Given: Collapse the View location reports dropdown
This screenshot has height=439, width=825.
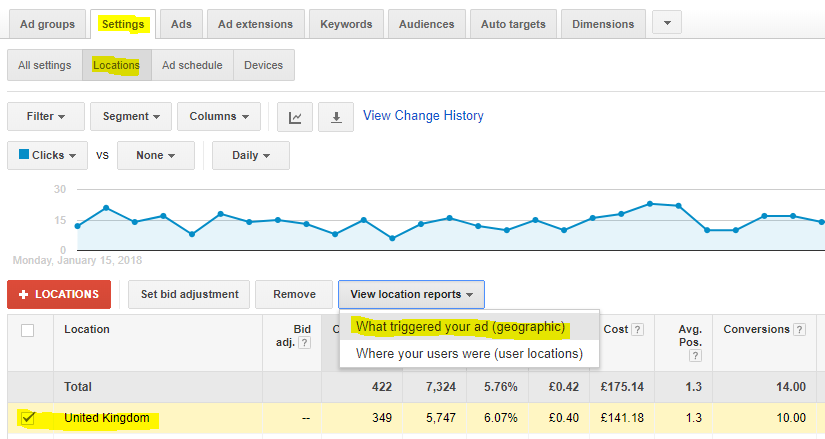Looking at the screenshot, I should [x=411, y=294].
